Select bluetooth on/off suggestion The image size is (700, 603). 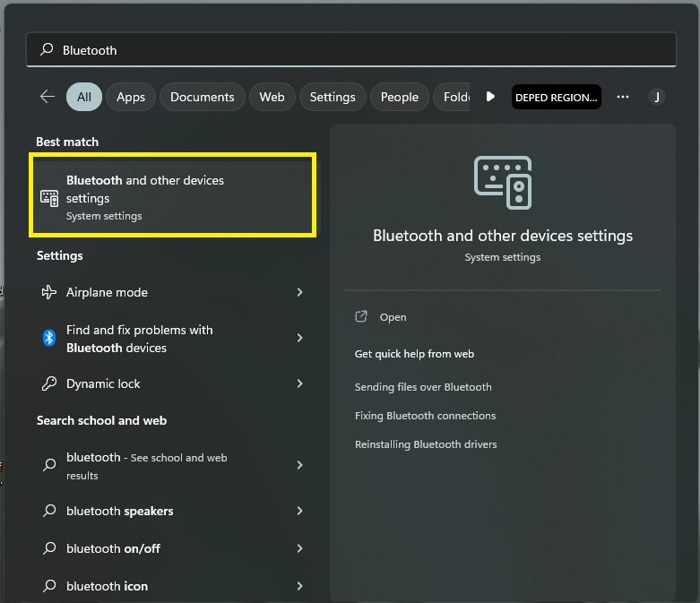[x=172, y=548]
